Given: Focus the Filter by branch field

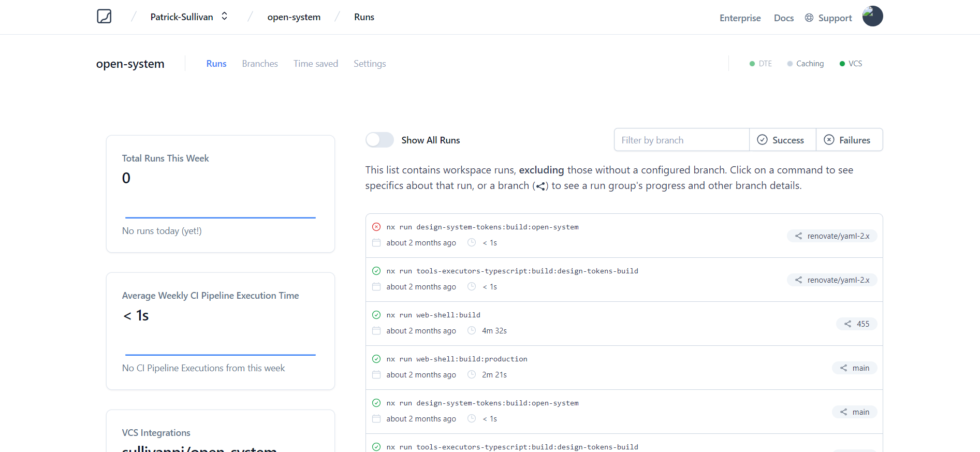Looking at the screenshot, I should 681,140.
